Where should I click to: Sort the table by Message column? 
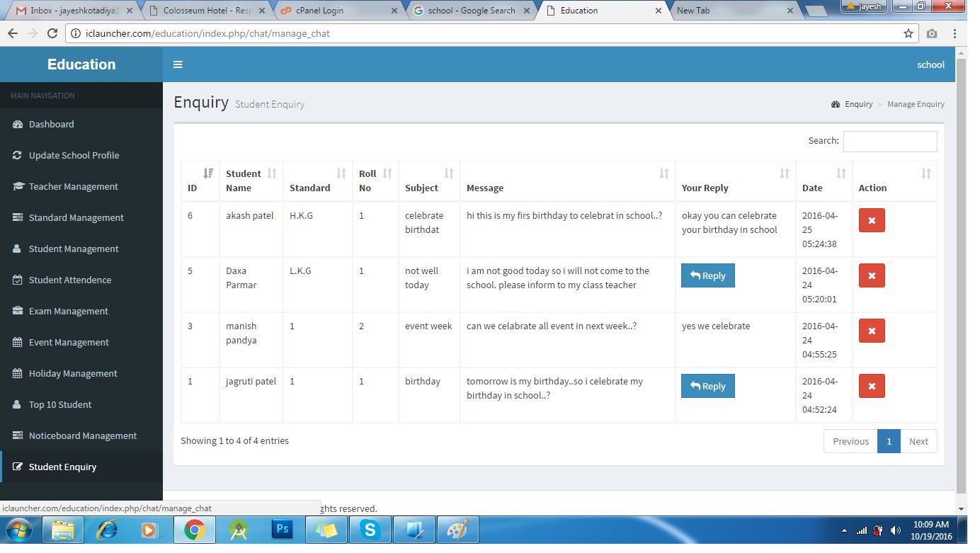tap(568, 181)
